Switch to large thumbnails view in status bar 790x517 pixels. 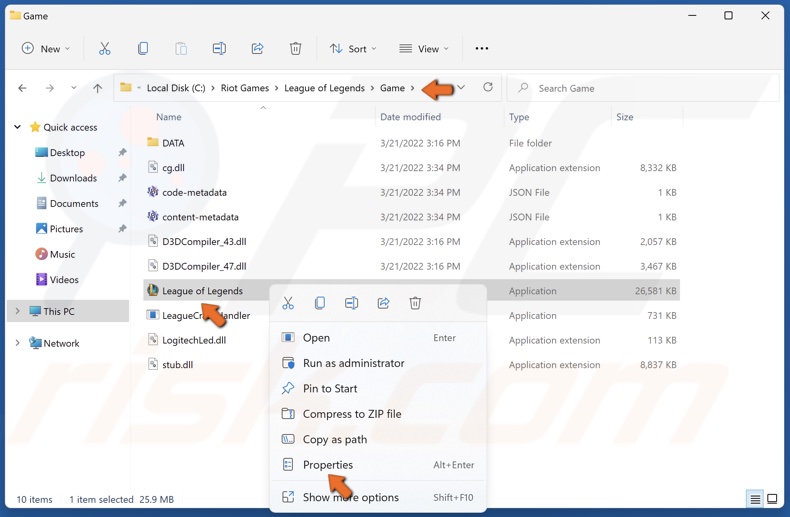point(772,499)
